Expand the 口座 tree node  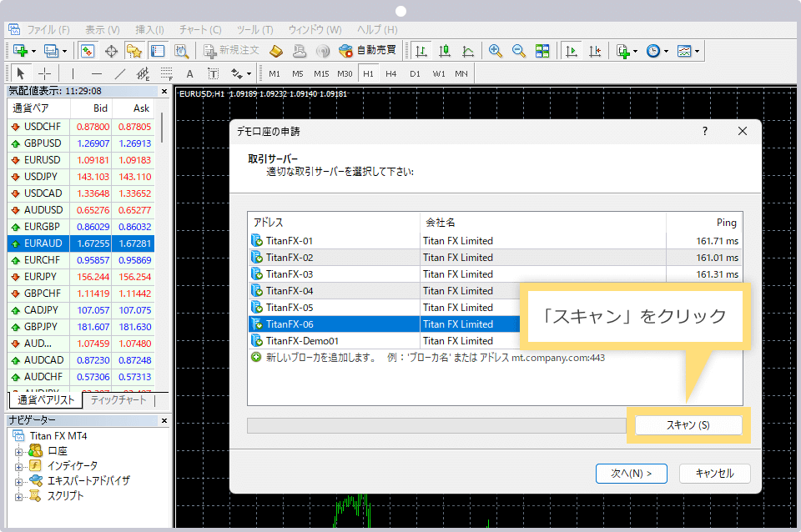click(x=18, y=451)
